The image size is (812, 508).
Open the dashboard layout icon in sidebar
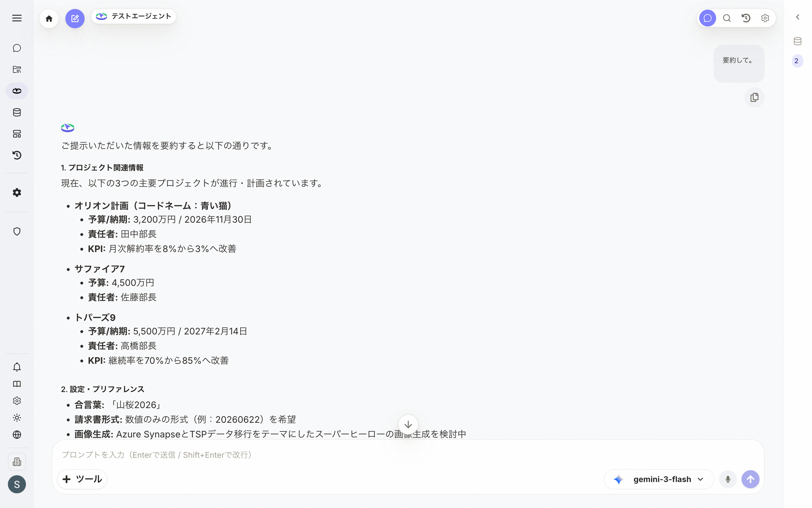coord(17,134)
